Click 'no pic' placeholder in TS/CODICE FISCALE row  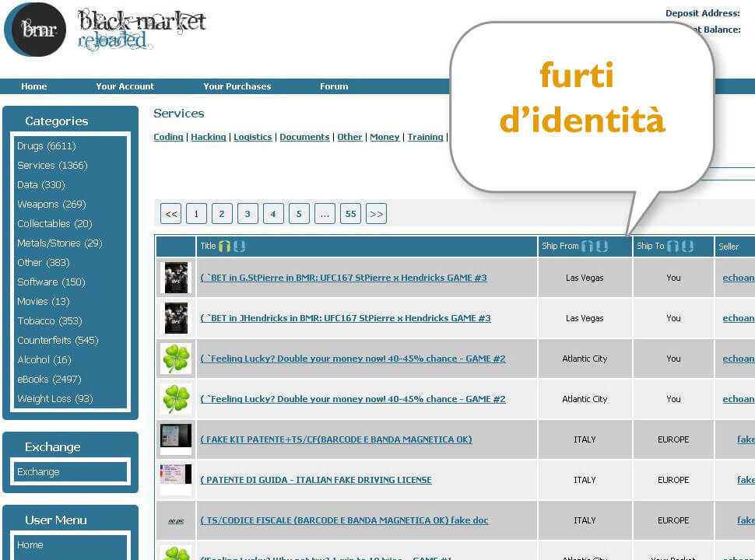point(176,520)
